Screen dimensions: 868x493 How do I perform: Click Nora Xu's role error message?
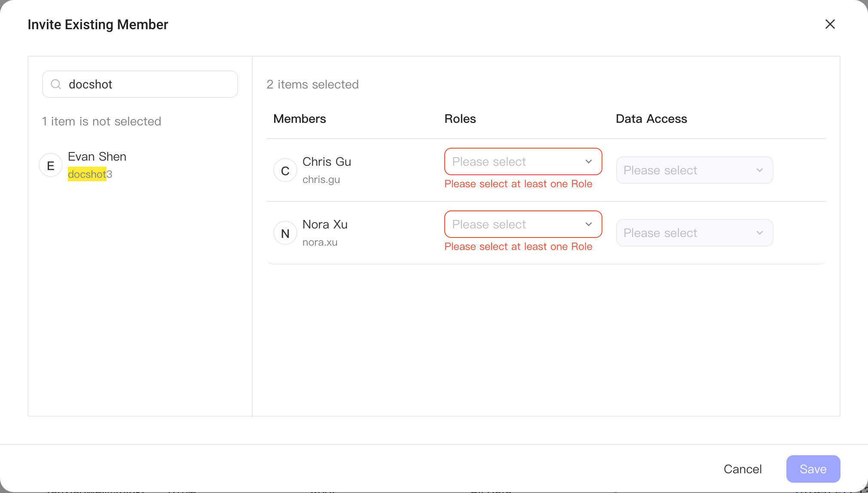[x=518, y=246]
